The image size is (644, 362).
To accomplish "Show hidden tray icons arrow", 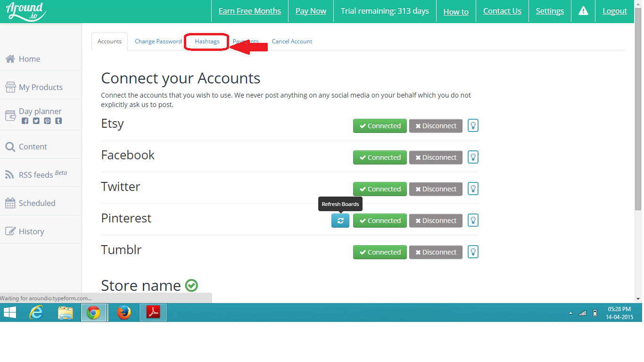I will click(x=570, y=313).
